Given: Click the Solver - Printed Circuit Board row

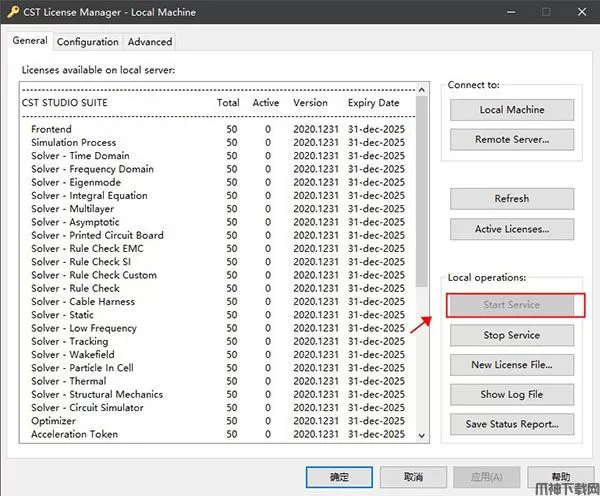Looking at the screenshot, I should (97, 235).
